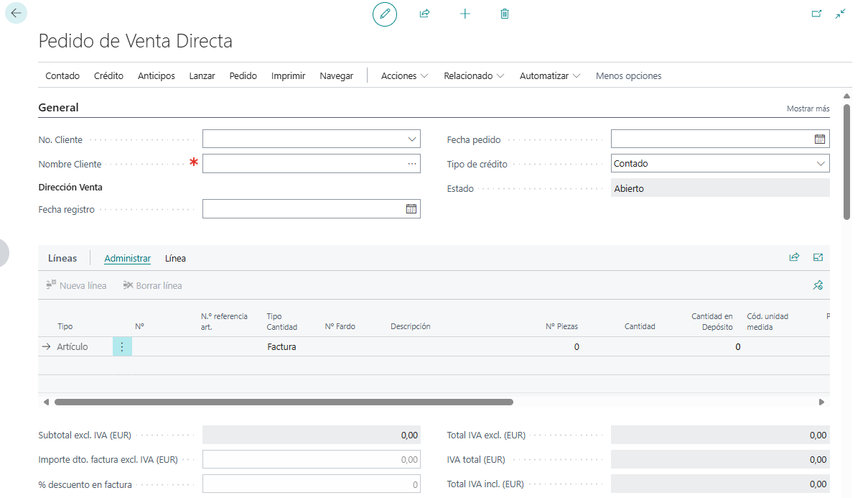Open Fecha pedido calendar picker
This screenshot has height=498, width=868.
coord(820,139)
